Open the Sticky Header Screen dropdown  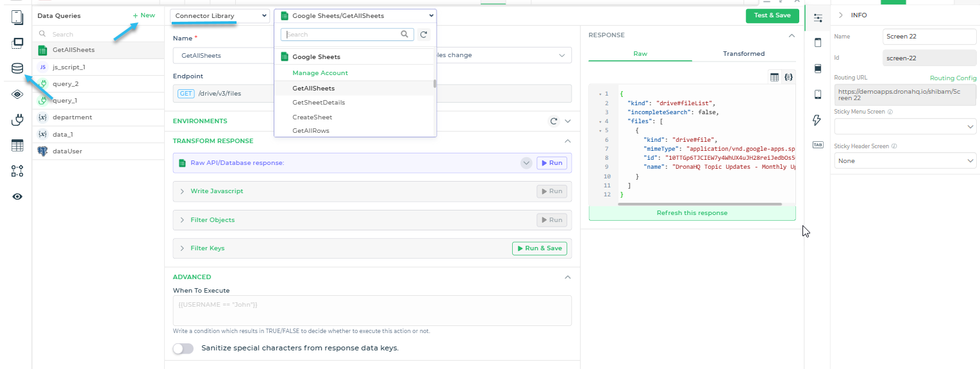pos(906,160)
